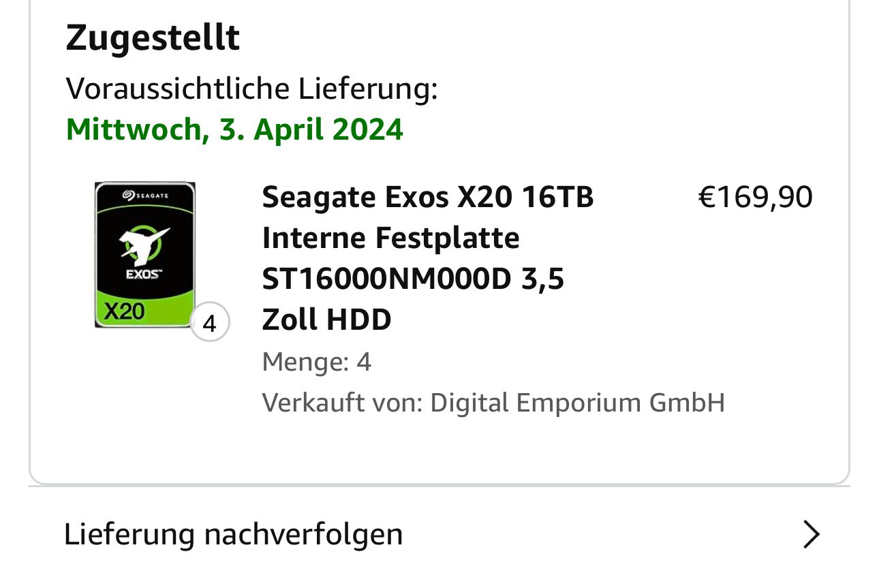The height and width of the screenshot is (588, 879).
Task: Click the right chevron beside Lieferung nachverfolgen
Action: [x=811, y=534]
